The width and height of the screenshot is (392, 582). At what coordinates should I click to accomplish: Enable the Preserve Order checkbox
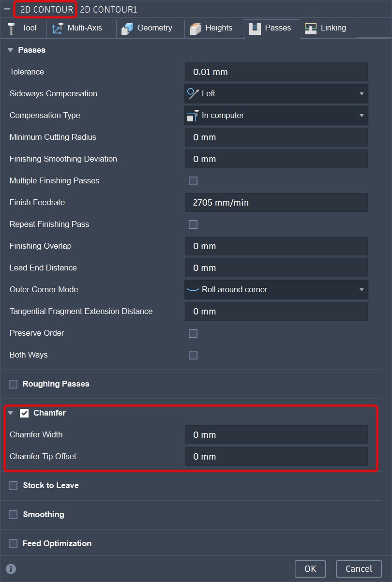tap(193, 333)
